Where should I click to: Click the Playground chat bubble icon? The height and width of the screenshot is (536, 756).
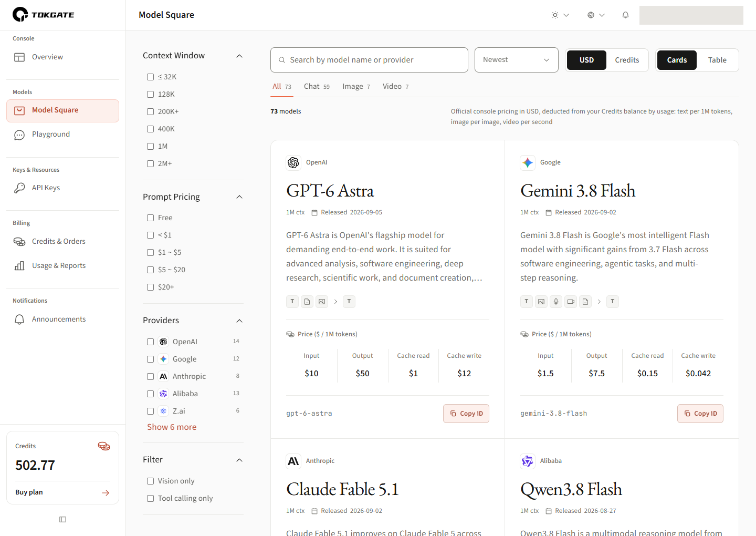pyautogui.click(x=19, y=135)
